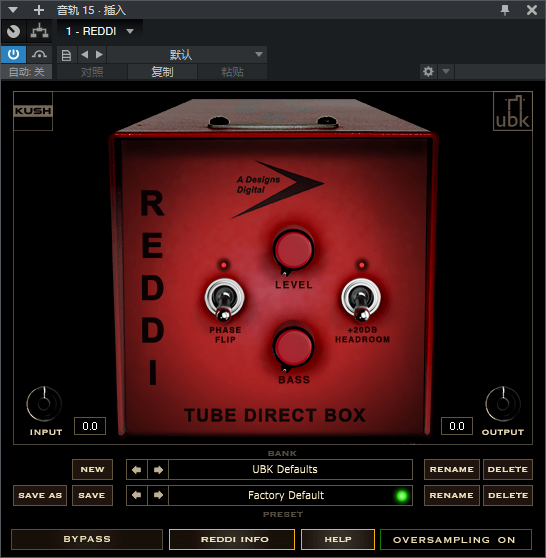Viewport: 546px width, 558px height.
Task: Adjust the INPUT knob
Action: pyautogui.click(x=44, y=404)
